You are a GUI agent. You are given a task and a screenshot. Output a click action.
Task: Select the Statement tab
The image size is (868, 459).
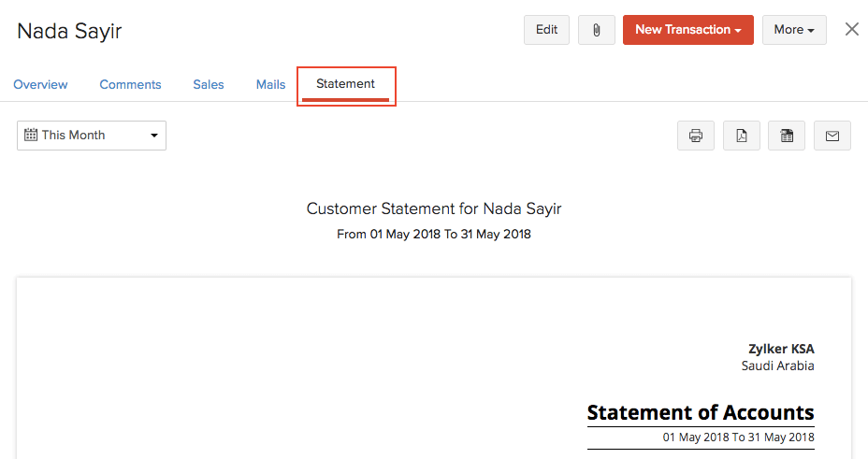click(x=345, y=84)
